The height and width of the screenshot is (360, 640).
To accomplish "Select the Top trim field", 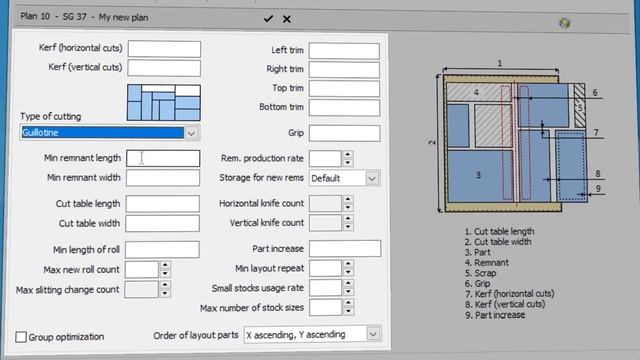I will pyautogui.click(x=344, y=89).
